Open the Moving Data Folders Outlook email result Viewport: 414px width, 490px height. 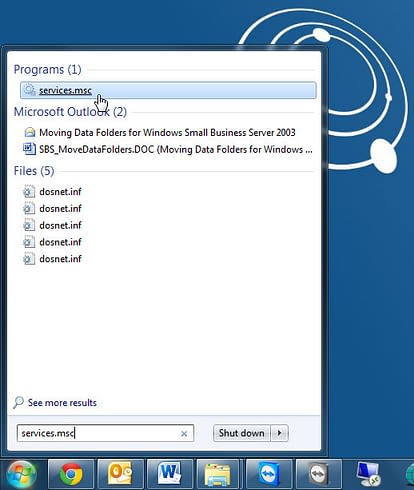point(167,133)
